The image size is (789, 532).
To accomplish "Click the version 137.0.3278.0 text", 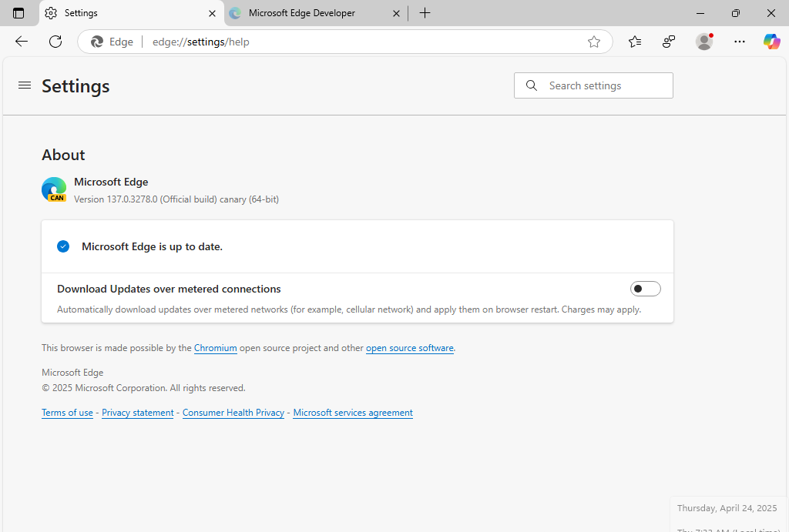I will [176, 199].
